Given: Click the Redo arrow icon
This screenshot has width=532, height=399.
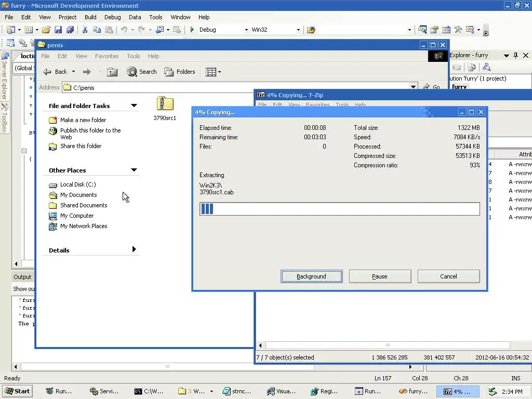Looking at the screenshot, I should click(142, 30).
